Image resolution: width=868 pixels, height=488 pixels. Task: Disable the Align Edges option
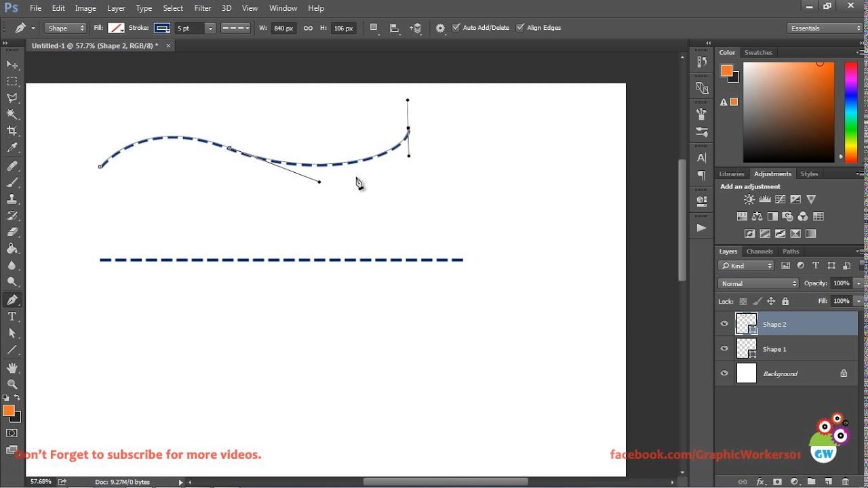[519, 28]
